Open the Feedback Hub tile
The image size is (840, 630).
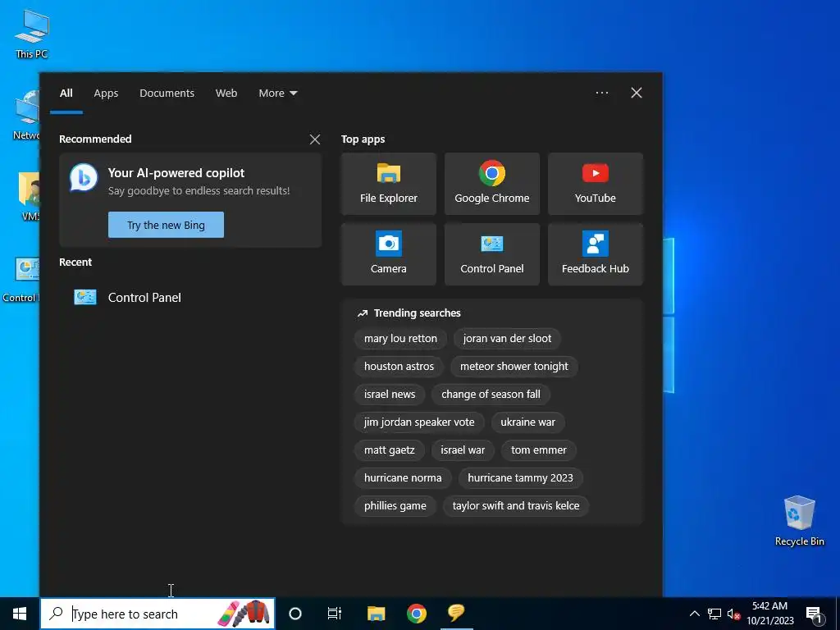click(596, 254)
